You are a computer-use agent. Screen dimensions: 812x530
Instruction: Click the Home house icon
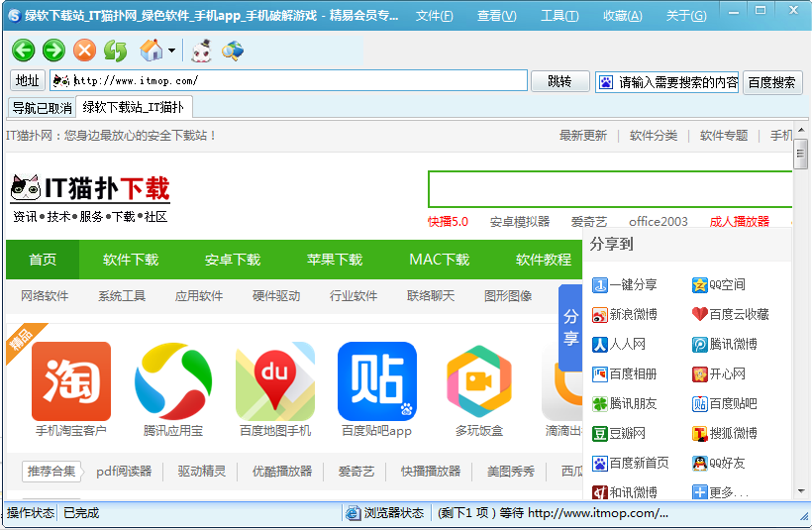click(x=152, y=51)
